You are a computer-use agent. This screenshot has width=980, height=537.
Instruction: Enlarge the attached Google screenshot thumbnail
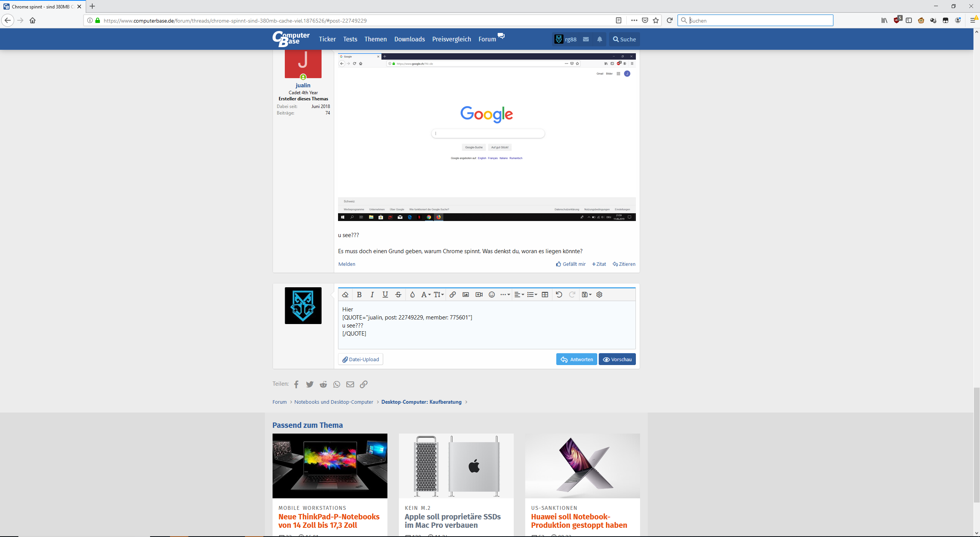(x=487, y=137)
